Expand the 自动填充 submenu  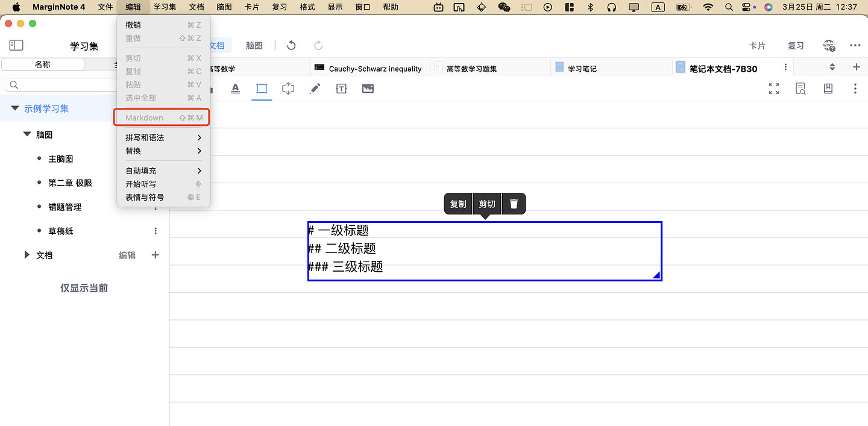click(x=163, y=171)
